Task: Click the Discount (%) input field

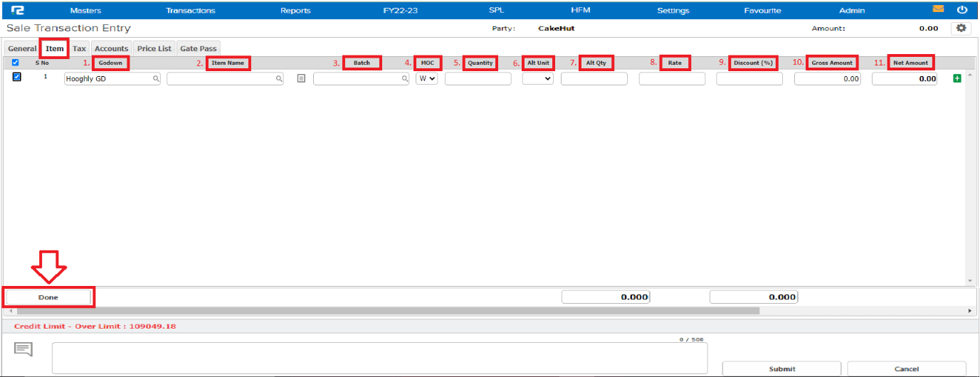Action: 749,79
